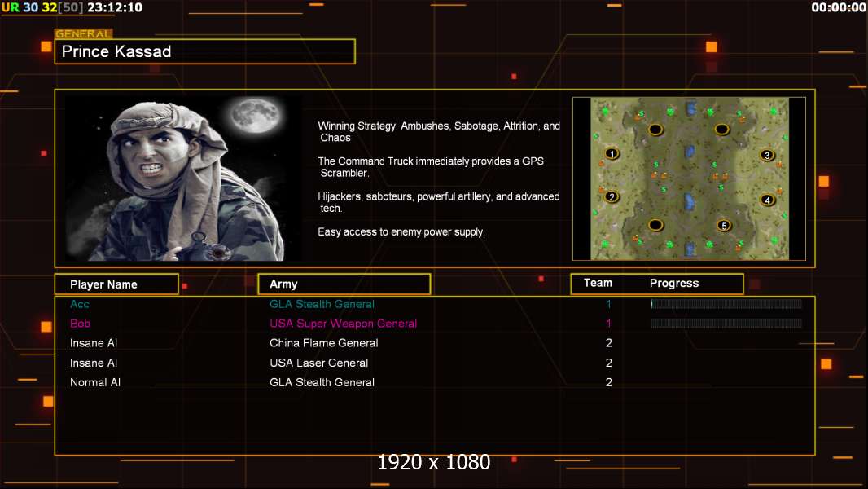Image resolution: width=868 pixels, height=489 pixels.
Task: Click the GENERAL label tag
Action: click(84, 33)
